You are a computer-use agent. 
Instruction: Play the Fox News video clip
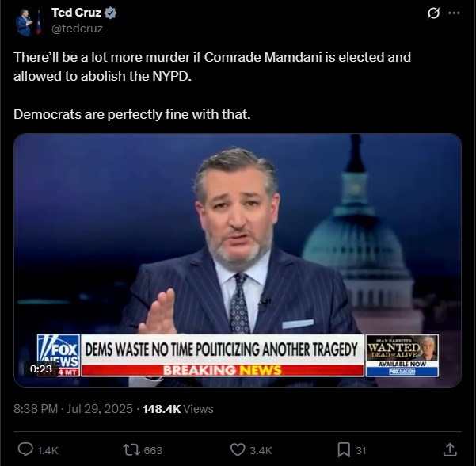[238, 260]
